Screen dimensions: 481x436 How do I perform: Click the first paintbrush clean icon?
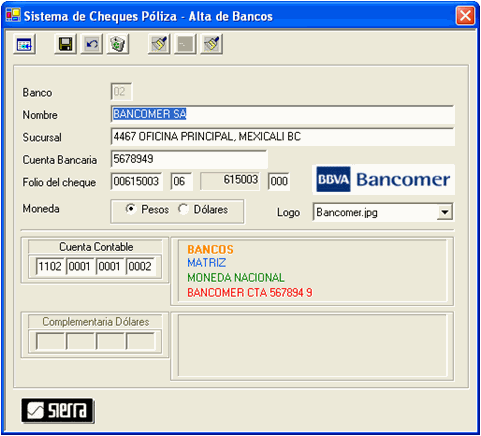159,44
